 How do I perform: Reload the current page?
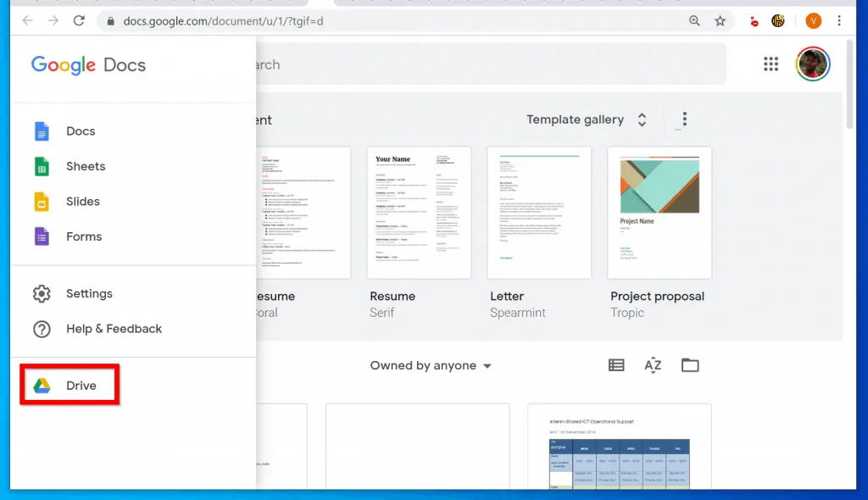[x=79, y=20]
